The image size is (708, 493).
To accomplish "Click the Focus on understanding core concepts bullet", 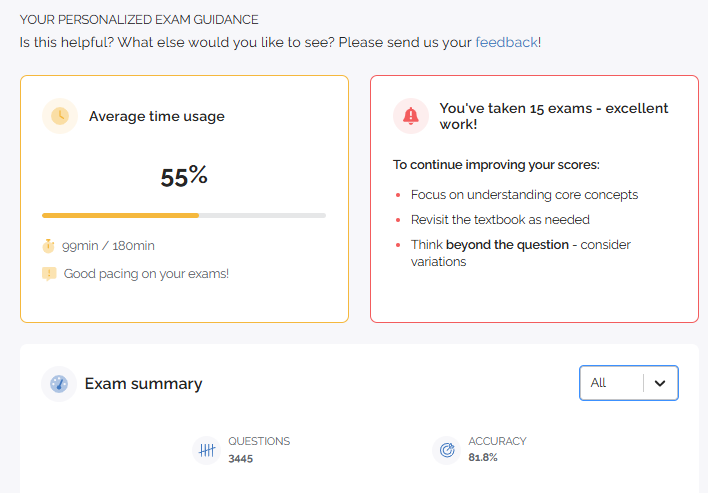I will tap(524, 195).
